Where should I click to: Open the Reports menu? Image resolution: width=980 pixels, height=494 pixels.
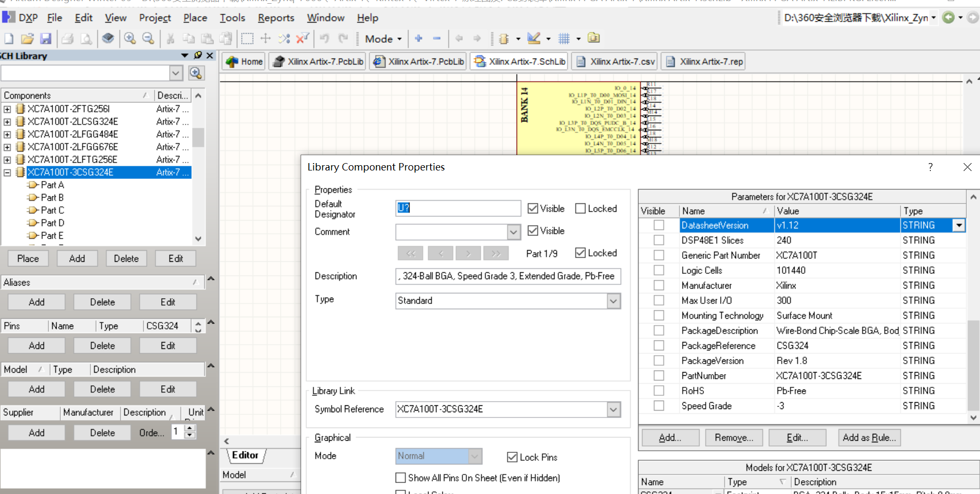pyautogui.click(x=276, y=17)
